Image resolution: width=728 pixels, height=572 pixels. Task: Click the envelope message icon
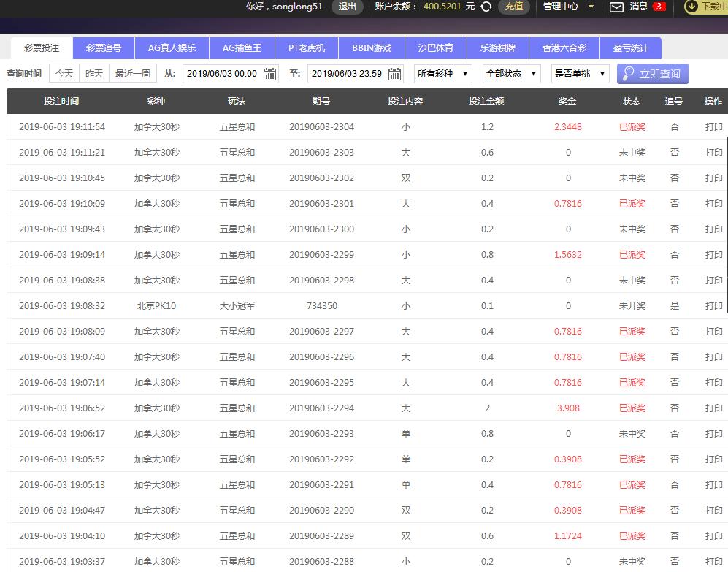616,7
